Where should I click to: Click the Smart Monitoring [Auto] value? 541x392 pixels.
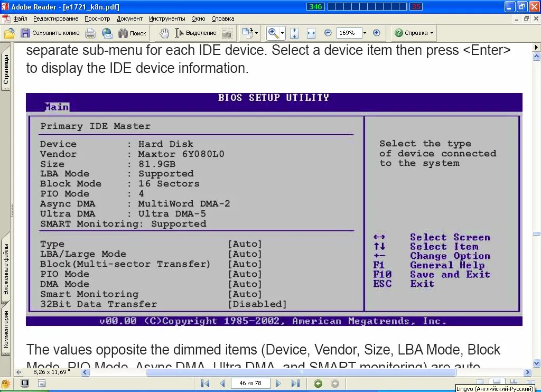245,294
